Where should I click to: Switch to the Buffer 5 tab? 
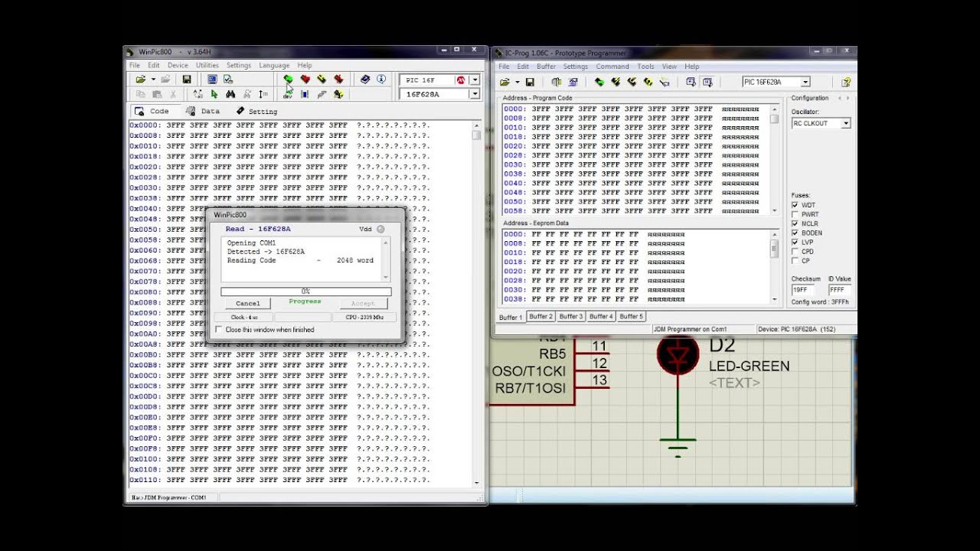coord(631,316)
